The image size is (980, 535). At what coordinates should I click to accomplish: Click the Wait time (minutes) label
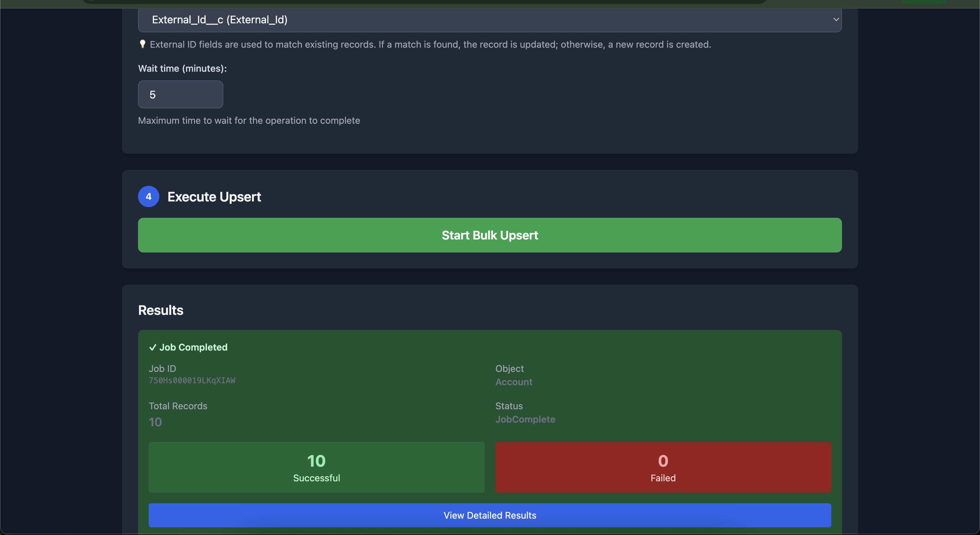coord(182,68)
